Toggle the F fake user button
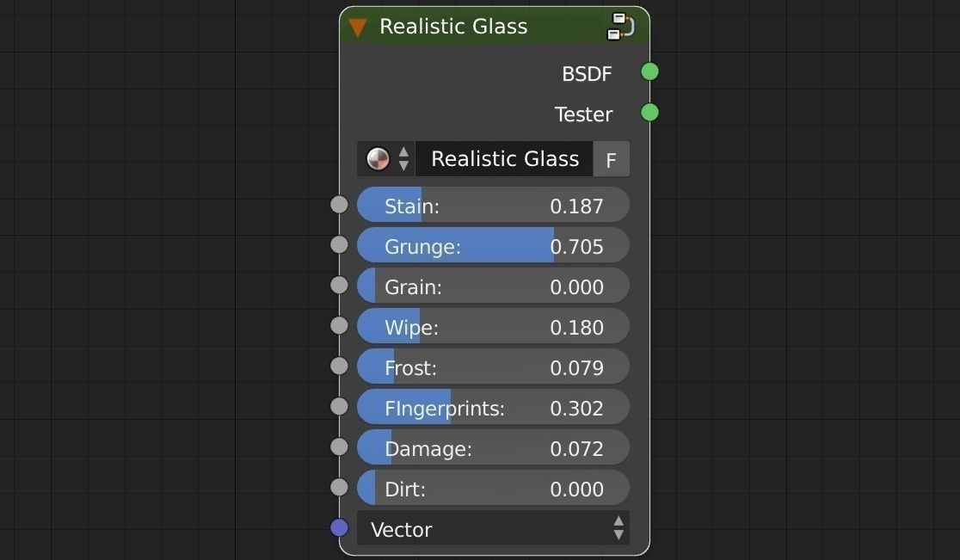The height and width of the screenshot is (560, 960). click(611, 158)
